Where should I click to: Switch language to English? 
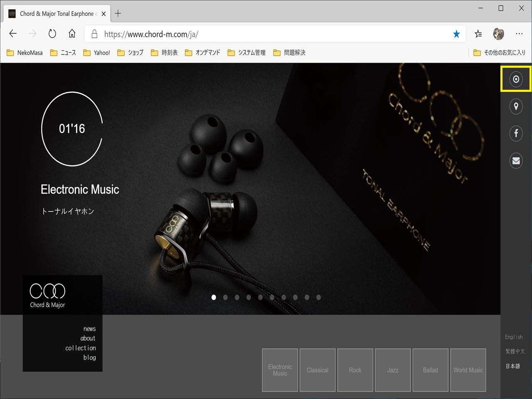[514, 337]
